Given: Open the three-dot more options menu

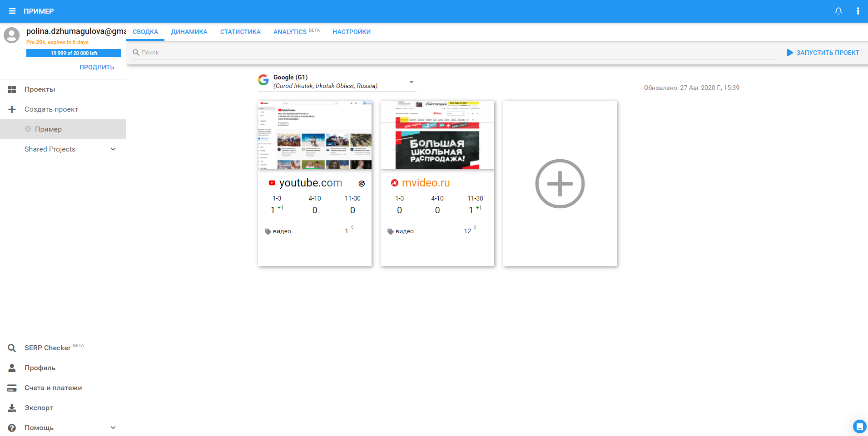Looking at the screenshot, I should tap(858, 11).
